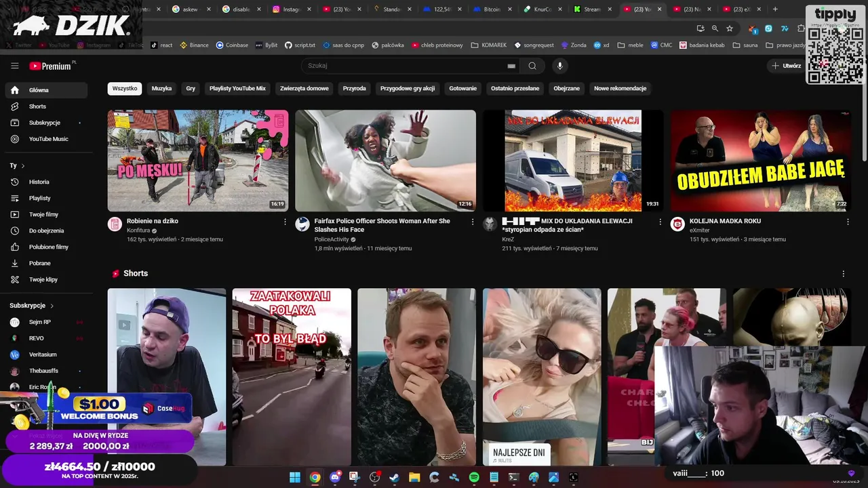Open Do obejrzenia watch-later list
The height and width of the screenshot is (488, 868).
[46, 230]
